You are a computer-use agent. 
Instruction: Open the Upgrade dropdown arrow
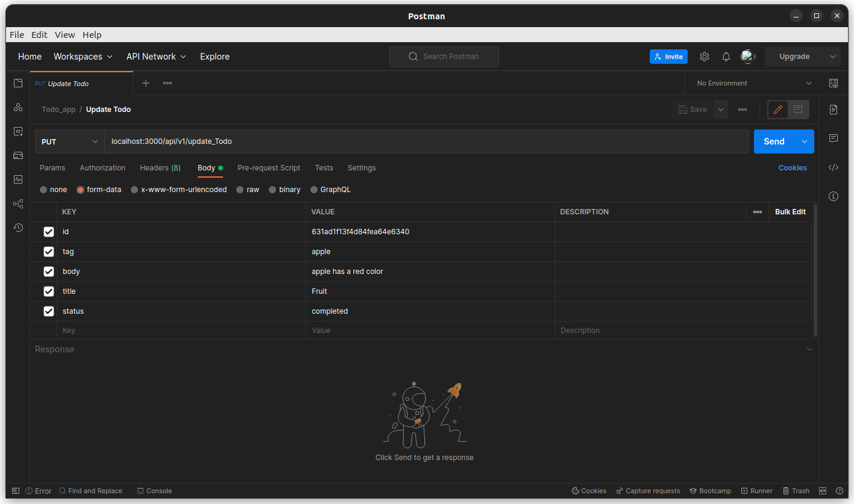pyautogui.click(x=833, y=57)
